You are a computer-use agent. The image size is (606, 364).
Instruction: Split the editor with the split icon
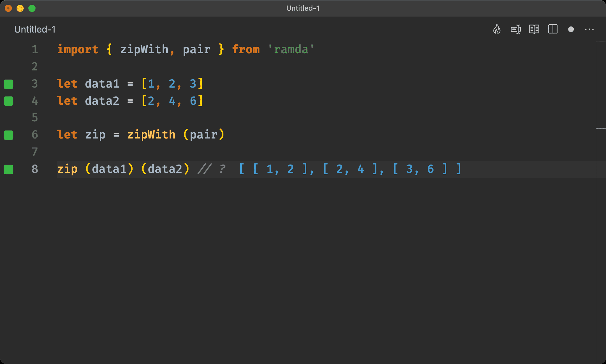[553, 29]
